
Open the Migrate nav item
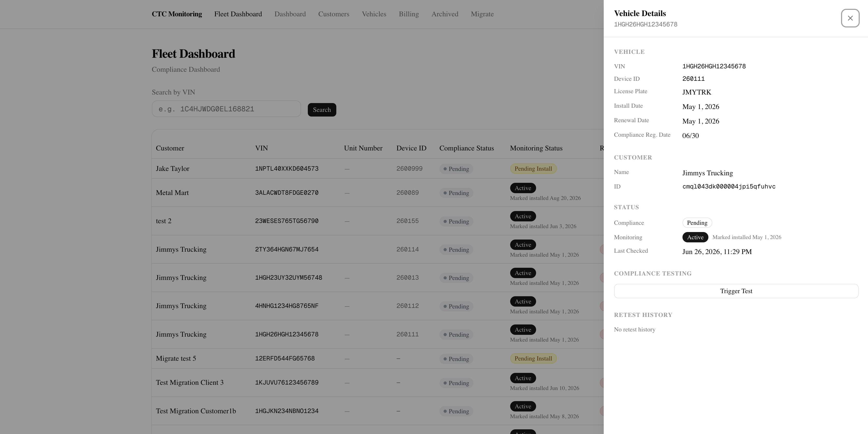482,14
